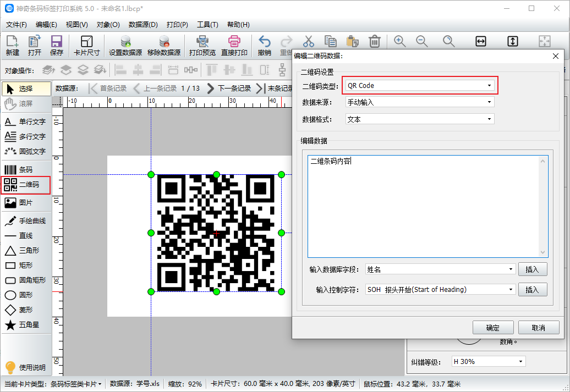Open the 编辑(E) menu

pyautogui.click(x=46, y=24)
